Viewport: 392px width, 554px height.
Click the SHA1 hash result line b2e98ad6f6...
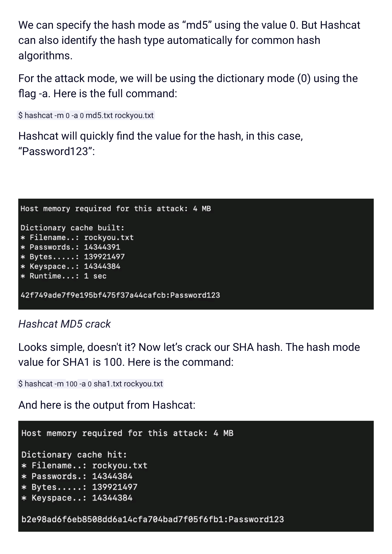point(152,519)
